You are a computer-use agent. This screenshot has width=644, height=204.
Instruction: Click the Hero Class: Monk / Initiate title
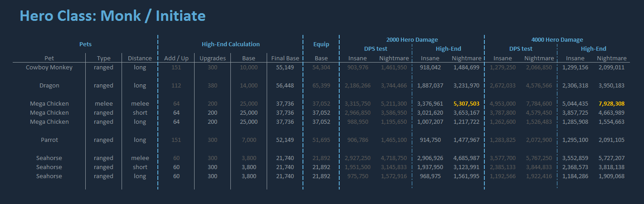112,16
